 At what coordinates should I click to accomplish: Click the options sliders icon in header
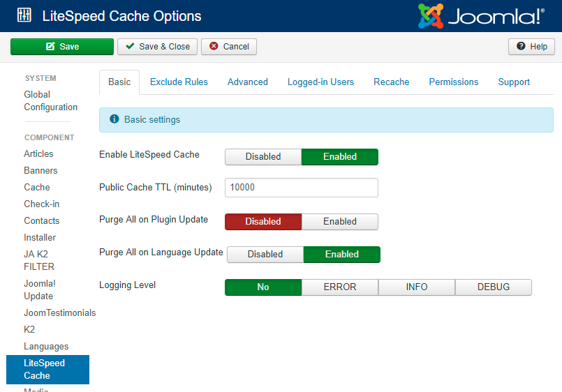click(24, 15)
